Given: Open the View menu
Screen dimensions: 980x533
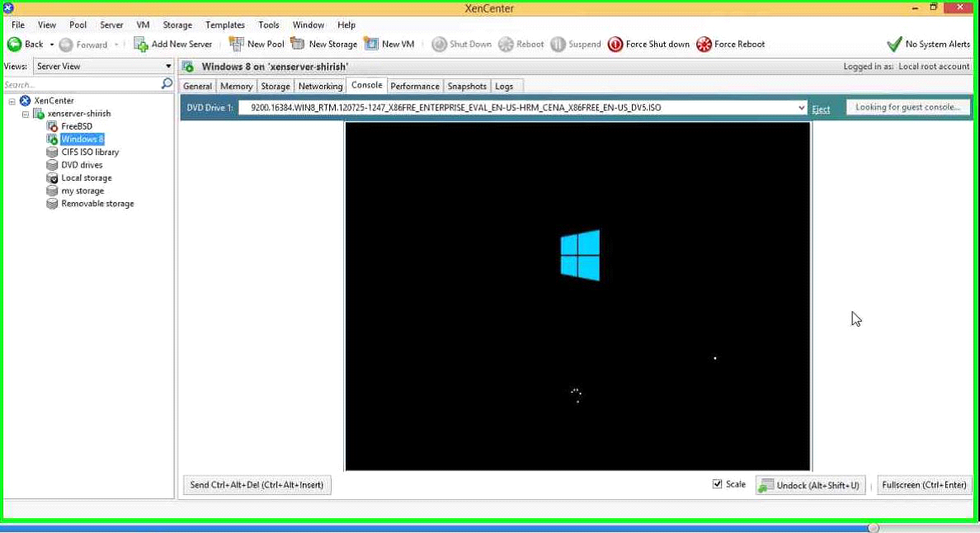Looking at the screenshot, I should coord(47,25).
